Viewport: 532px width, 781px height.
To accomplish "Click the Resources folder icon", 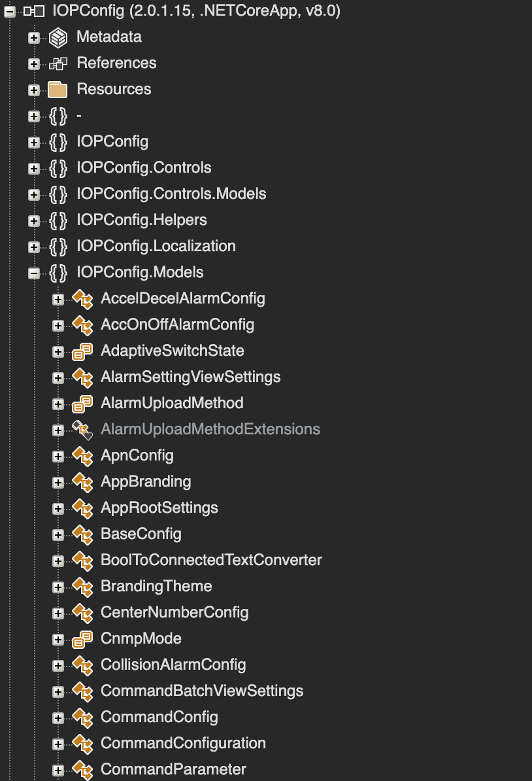I will coord(58,90).
